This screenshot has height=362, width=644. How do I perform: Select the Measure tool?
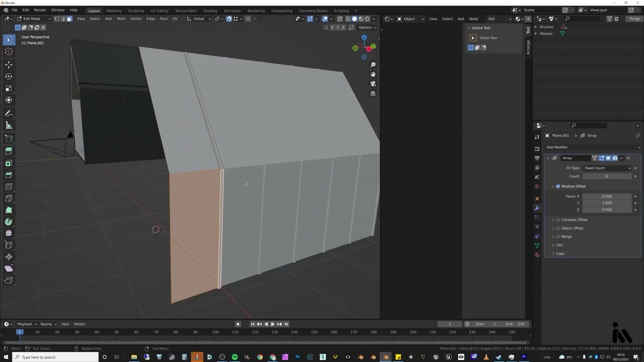coord(9,125)
